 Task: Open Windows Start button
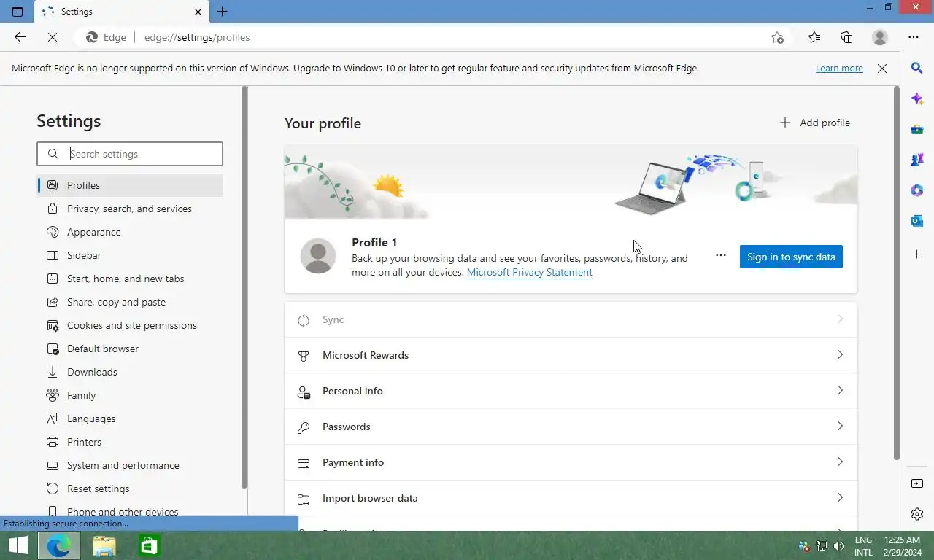pyautogui.click(x=18, y=545)
